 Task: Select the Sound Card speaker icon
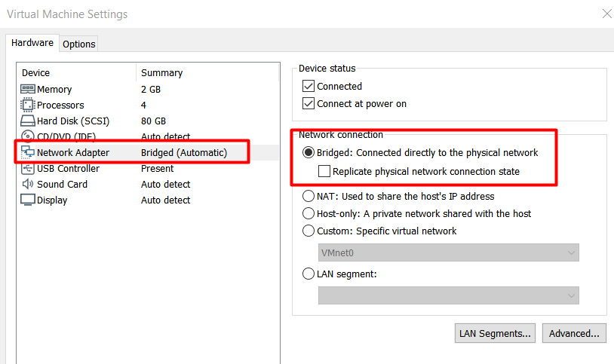coord(27,184)
